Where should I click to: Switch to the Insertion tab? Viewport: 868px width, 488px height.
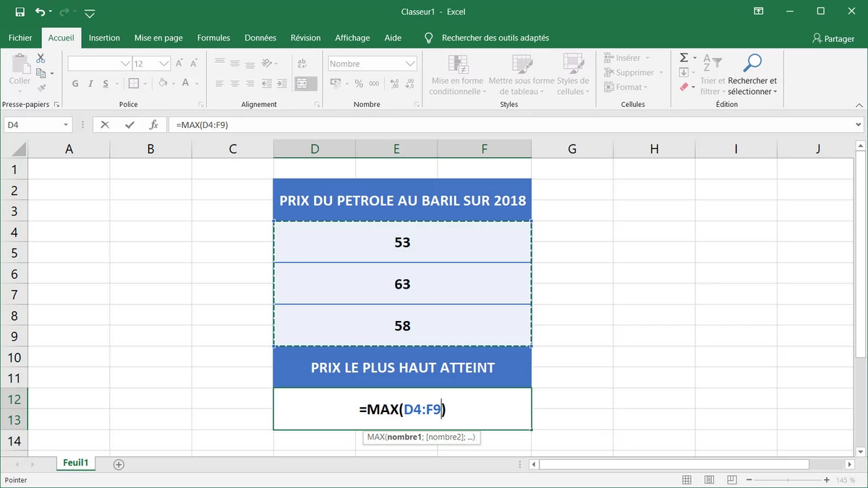[x=104, y=38]
